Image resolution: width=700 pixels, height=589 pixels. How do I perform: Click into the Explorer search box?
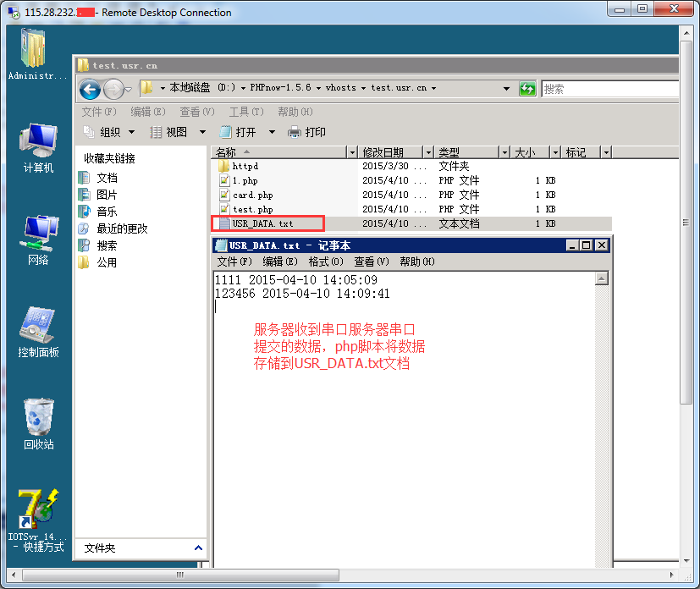609,88
